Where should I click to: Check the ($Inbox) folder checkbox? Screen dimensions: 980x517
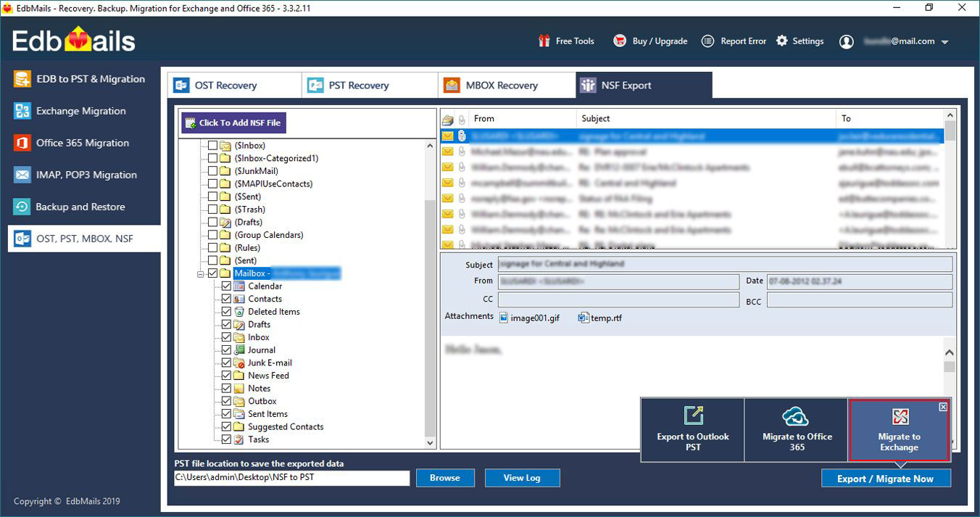coord(212,146)
